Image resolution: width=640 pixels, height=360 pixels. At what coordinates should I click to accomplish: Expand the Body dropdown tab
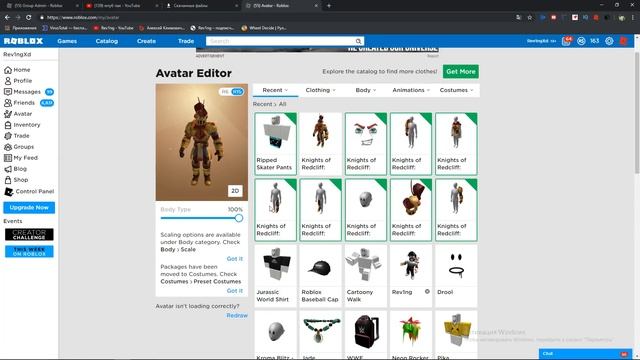[366, 90]
